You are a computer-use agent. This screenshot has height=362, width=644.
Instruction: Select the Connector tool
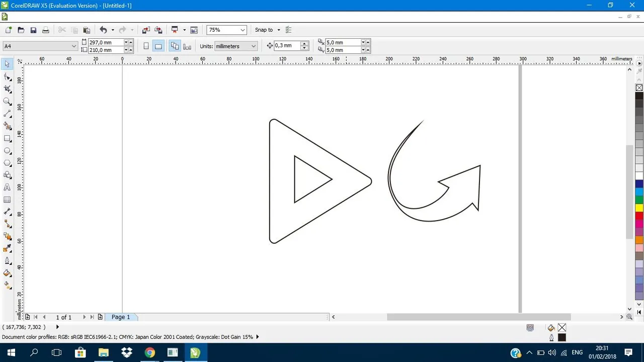[x=7, y=224]
